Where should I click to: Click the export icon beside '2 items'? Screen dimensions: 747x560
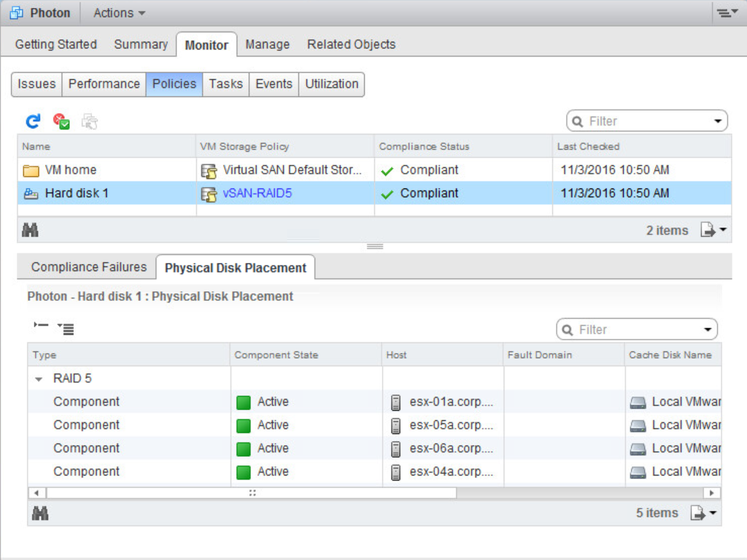707,230
